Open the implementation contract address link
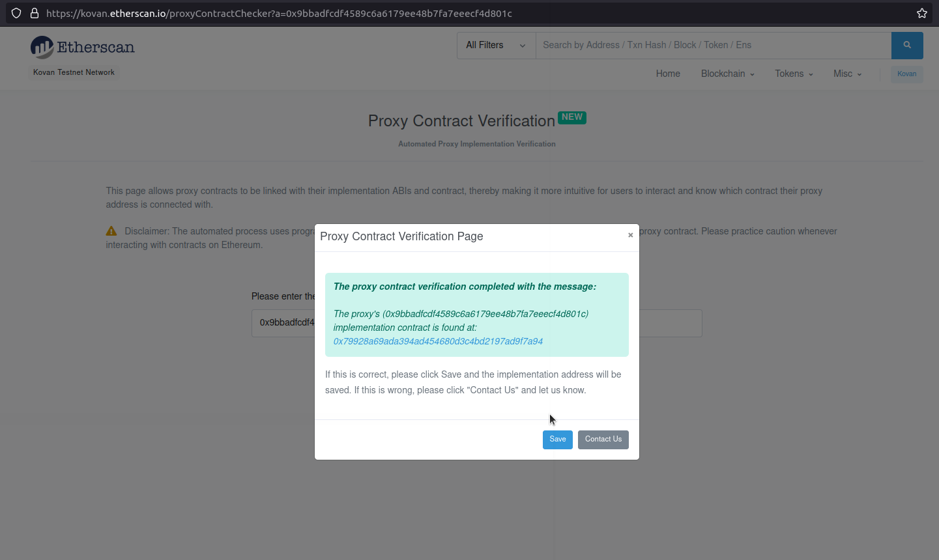Image resolution: width=939 pixels, height=560 pixels. coord(438,341)
